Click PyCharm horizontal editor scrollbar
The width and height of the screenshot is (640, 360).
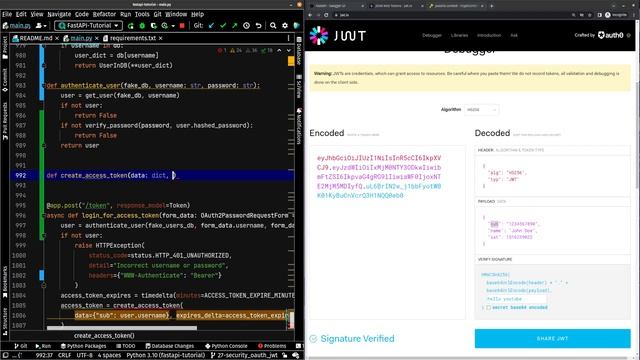point(122,328)
